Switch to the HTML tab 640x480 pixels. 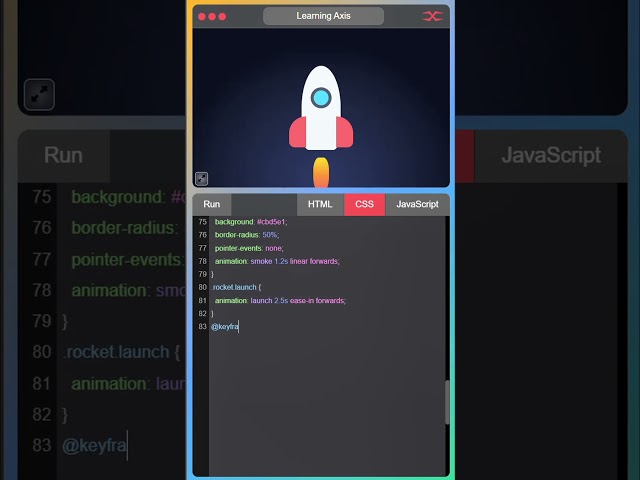(x=320, y=204)
